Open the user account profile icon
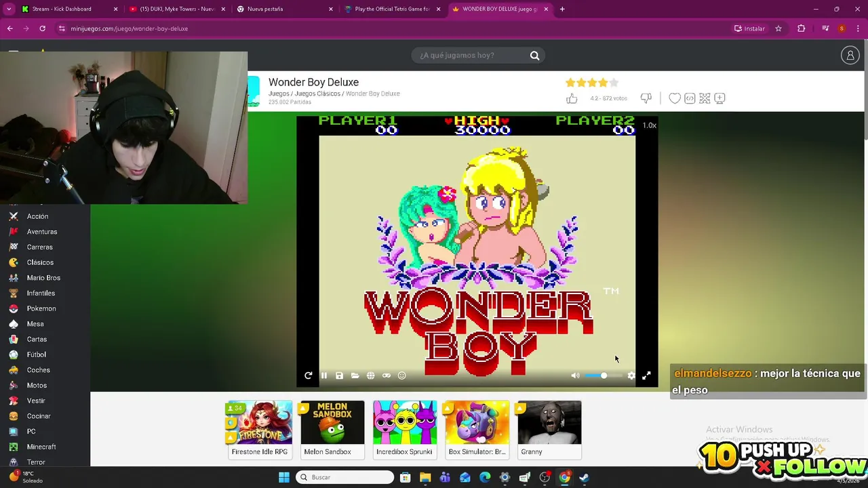Image resolution: width=868 pixels, height=488 pixels. [850, 56]
